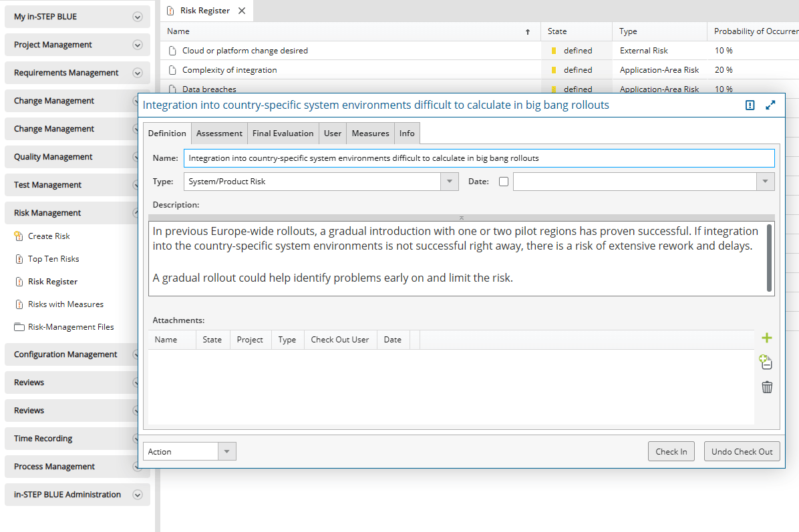799x532 pixels.
Task: Open the Action dropdown
Action: coord(226,452)
